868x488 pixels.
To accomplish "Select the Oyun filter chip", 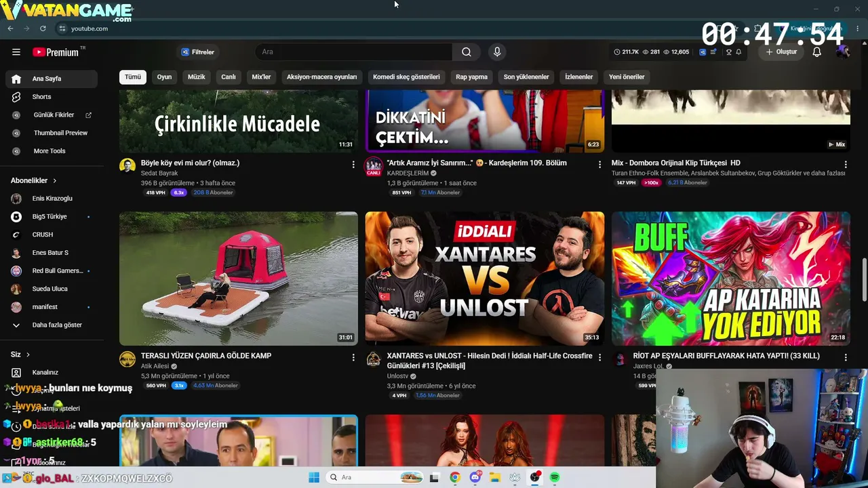I will [164, 77].
